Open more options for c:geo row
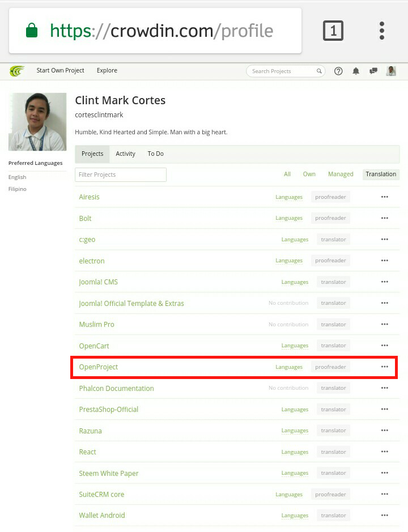The image size is (408, 532). 384,239
